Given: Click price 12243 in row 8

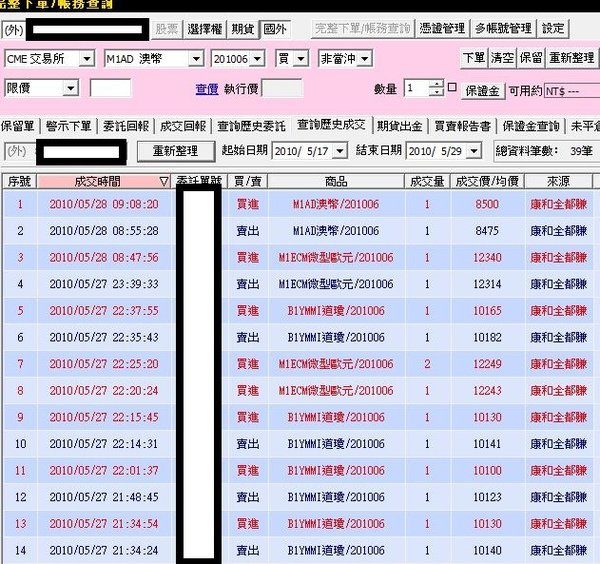Looking at the screenshot, I should tap(487, 390).
